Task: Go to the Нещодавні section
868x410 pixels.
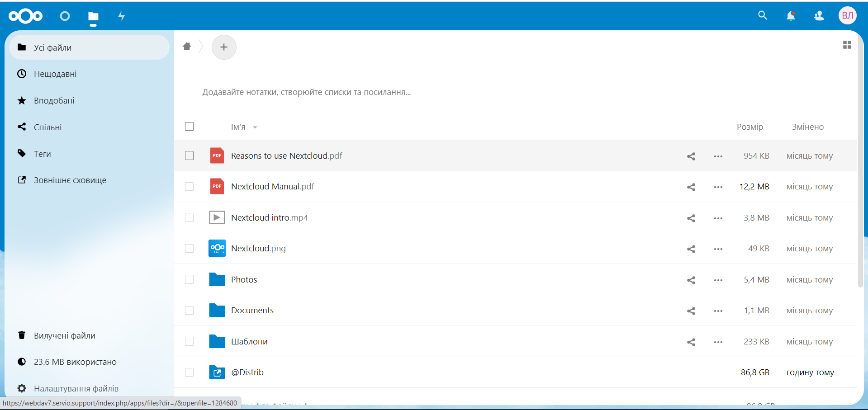Action: click(x=55, y=74)
